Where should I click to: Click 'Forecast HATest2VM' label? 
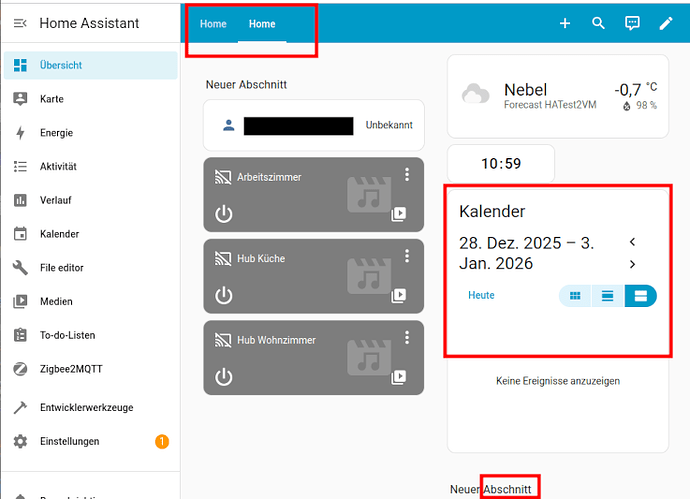click(x=550, y=105)
